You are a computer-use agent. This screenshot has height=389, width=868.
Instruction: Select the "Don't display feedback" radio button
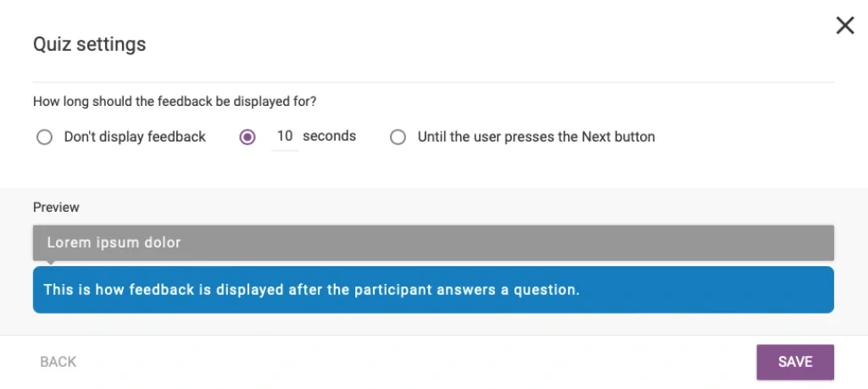tap(44, 137)
